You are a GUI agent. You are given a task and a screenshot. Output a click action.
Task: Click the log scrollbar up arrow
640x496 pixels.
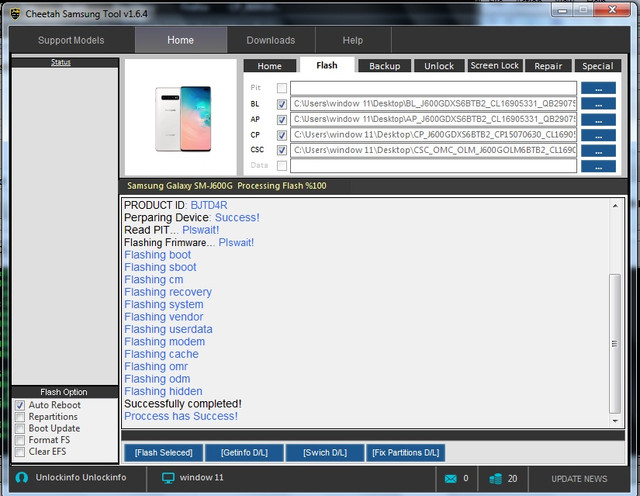tap(615, 206)
